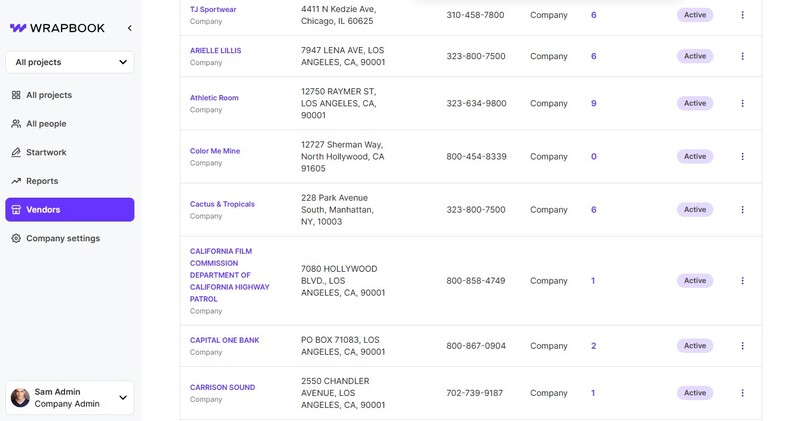This screenshot has width=800, height=421.
Task: Open the TJ Sportwear vendor link
Action: [x=214, y=9]
